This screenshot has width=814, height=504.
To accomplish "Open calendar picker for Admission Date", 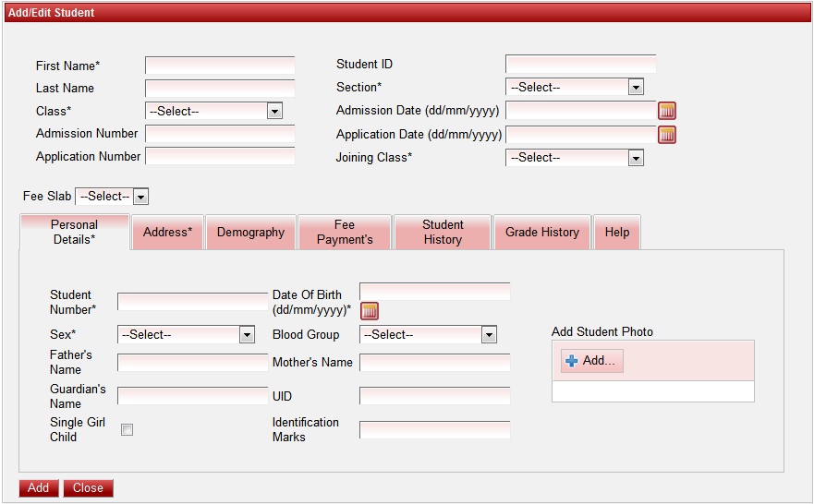I will click(667, 111).
